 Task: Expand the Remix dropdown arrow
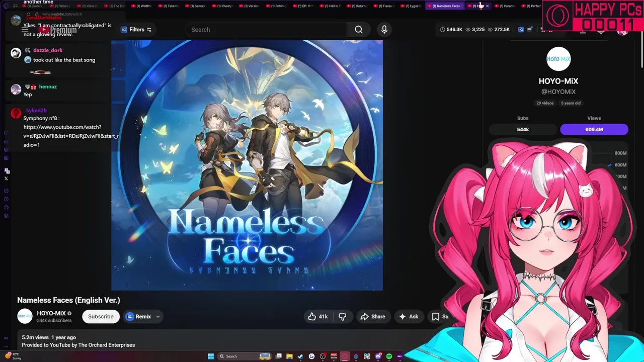(158, 316)
